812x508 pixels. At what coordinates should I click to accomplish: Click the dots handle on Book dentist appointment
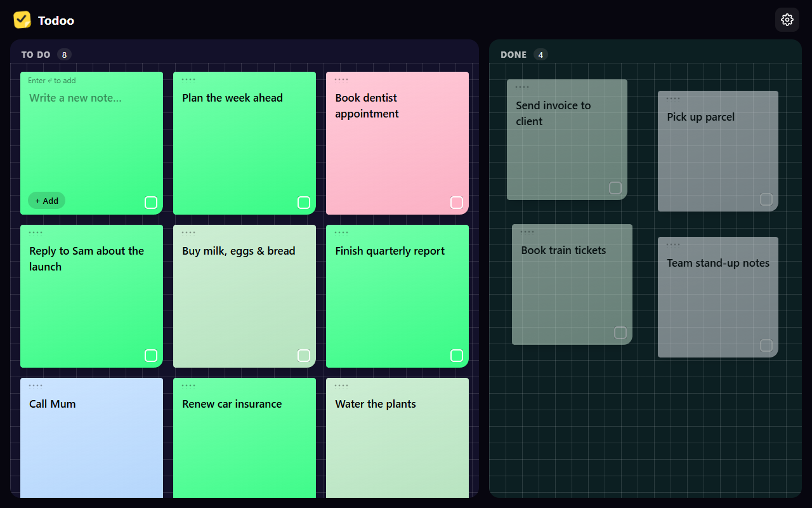[x=341, y=79]
